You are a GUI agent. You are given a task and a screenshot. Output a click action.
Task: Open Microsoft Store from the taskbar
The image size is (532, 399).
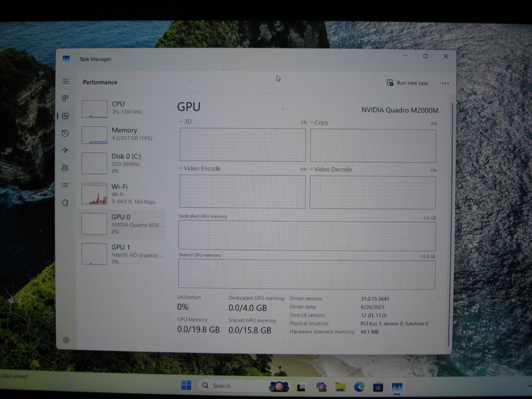[378, 387]
